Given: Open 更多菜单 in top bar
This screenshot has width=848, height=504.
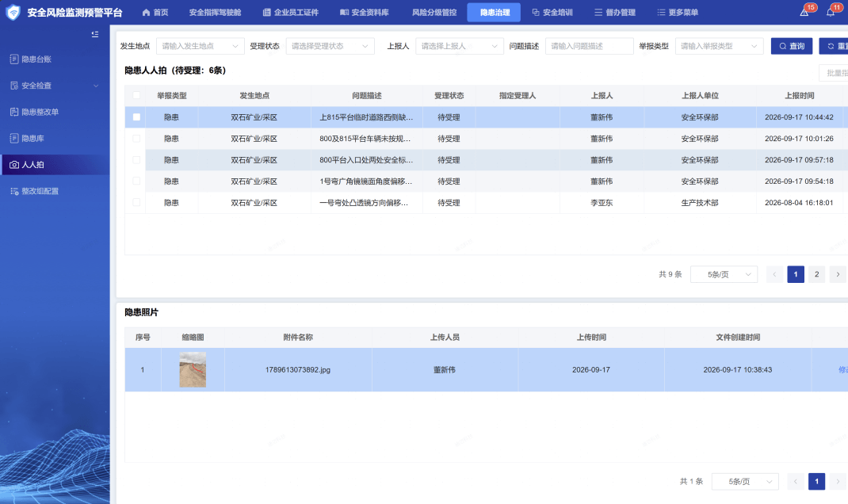Looking at the screenshot, I should pyautogui.click(x=678, y=12).
